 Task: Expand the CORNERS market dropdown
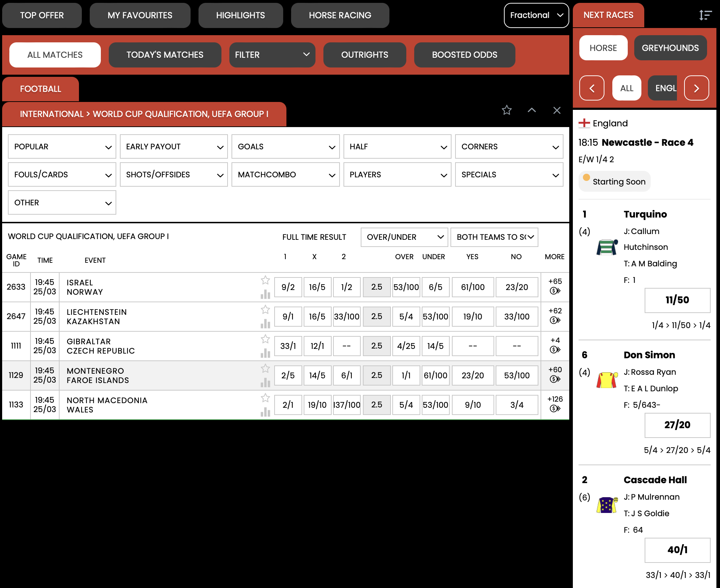(509, 146)
